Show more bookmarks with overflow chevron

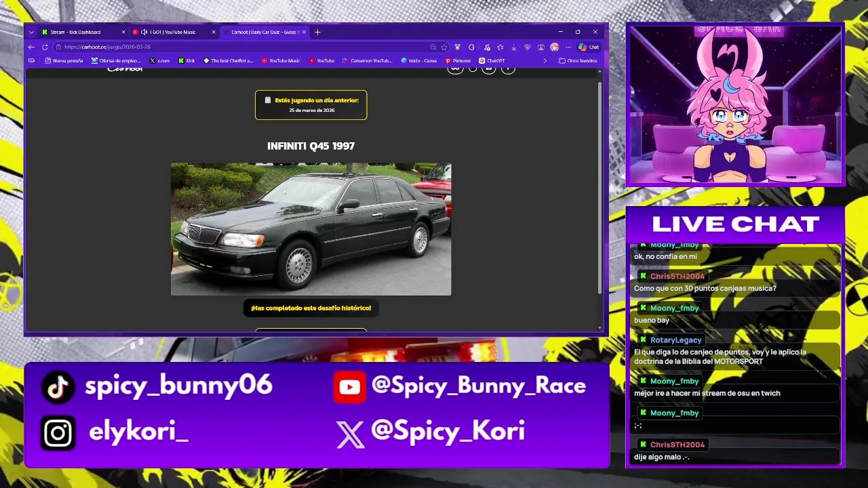[x=545, y=60]
